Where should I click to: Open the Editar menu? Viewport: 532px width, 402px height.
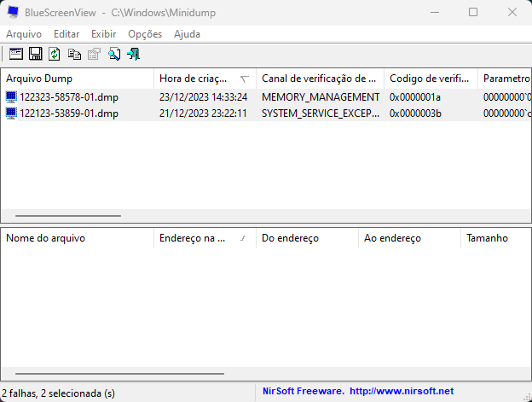(66, 34)
